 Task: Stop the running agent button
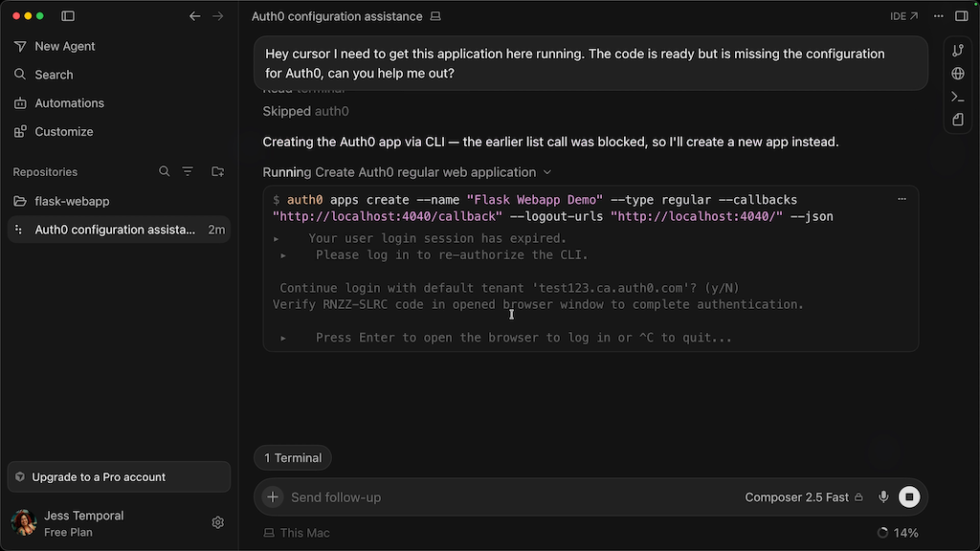click(909, 497)
